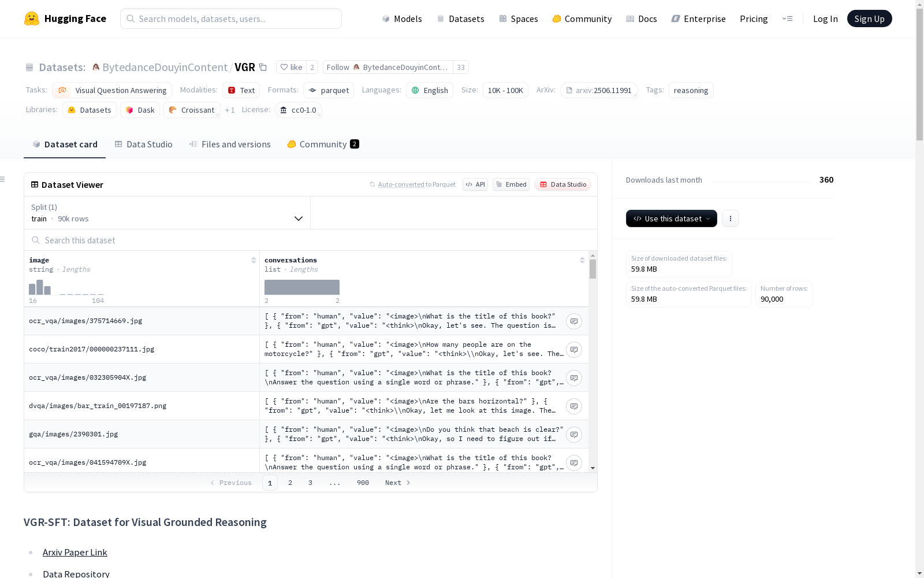
Task: Click the Datasets library tag
Action: 90,110
